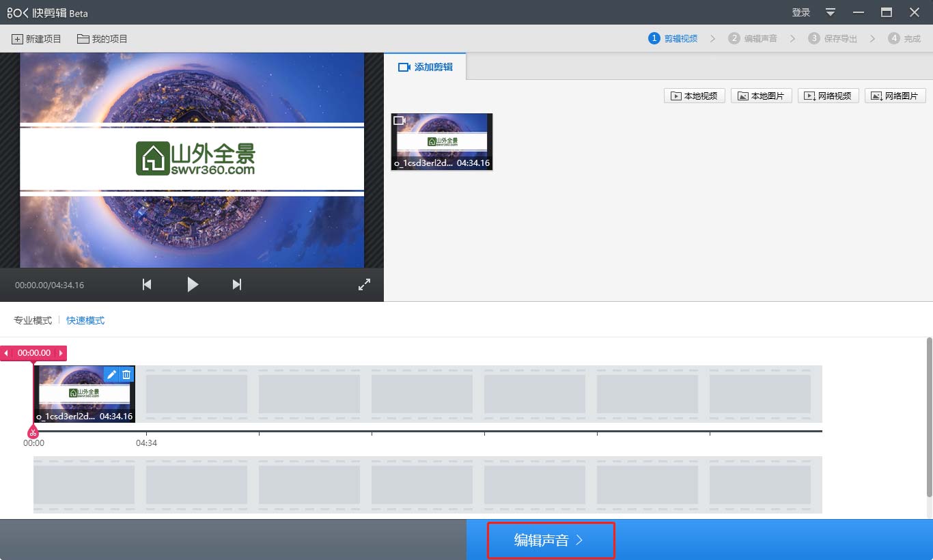Image resolution: width=933 pixels, height=560 pixels.
Task: Create a new project via 新建项目
Action: 37,39
